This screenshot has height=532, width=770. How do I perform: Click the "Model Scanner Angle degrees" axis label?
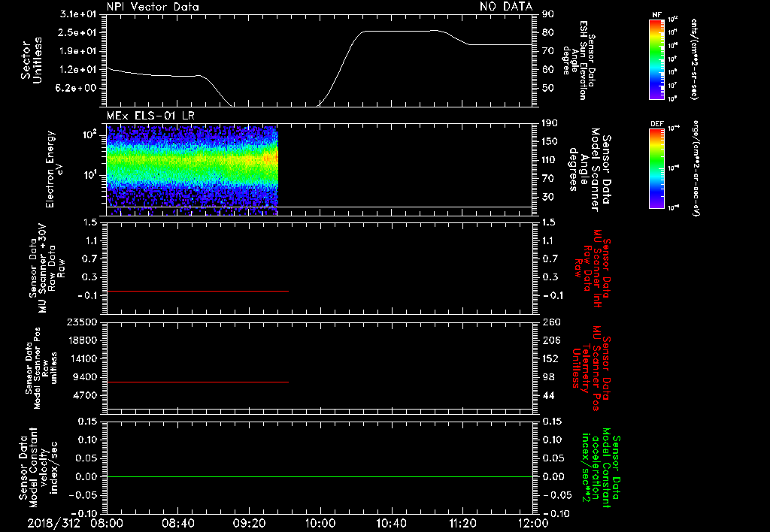(x=590, y=170)
